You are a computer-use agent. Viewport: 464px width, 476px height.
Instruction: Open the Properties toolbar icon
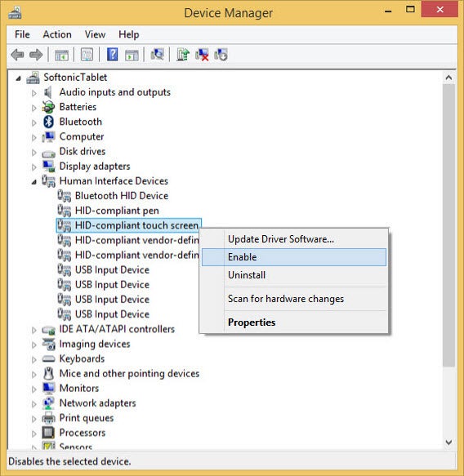(x=87, y=55)
